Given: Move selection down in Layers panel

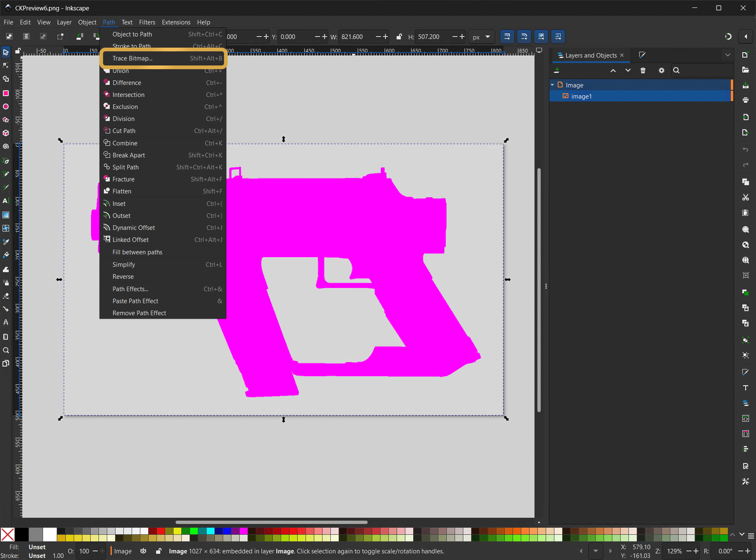Looking at the screenshot, I should coord(628,70).
